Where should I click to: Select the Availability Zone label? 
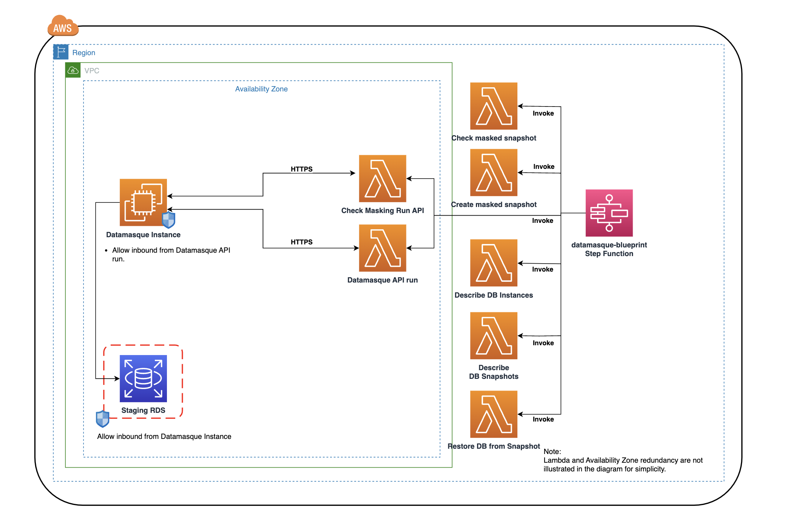tap(261, 89)
